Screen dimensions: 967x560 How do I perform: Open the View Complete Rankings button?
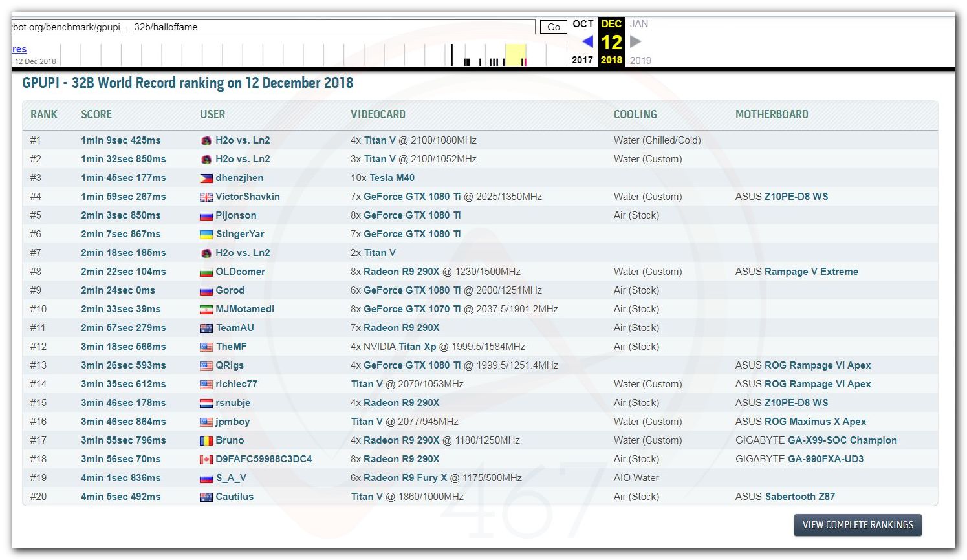[858, 525]
